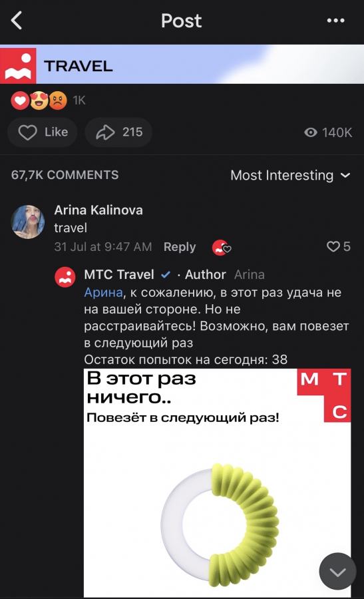This screenshot has height=599, width=364.
Task: Tap the MTC Travel reply avatar
Action: [x=65, y=277]
